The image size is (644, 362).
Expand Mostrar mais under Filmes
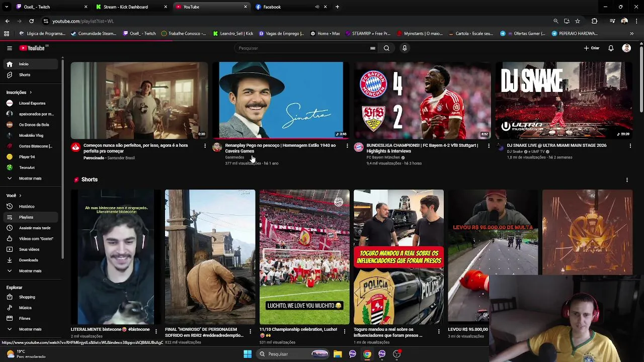pyautogui.click(x=32, y=329)
